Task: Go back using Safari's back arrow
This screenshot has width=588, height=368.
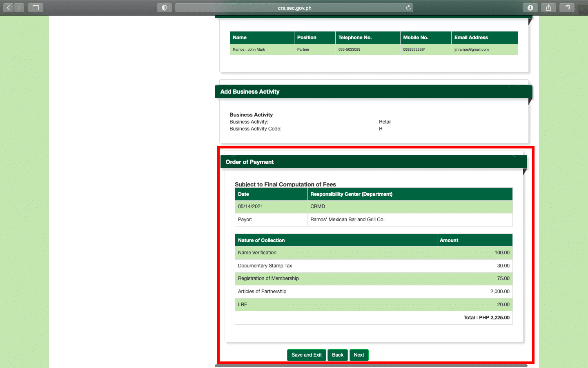Action: 9,8
